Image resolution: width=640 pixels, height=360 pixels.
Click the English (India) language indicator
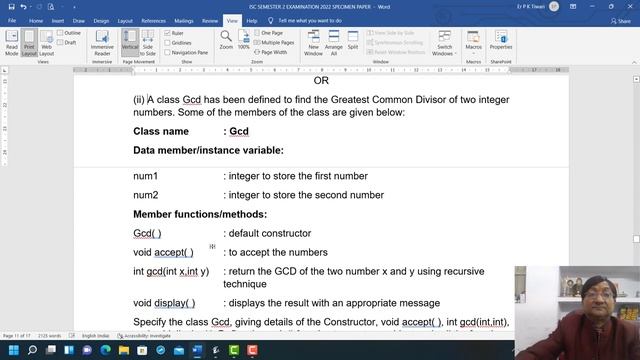[x=96, y=336]
